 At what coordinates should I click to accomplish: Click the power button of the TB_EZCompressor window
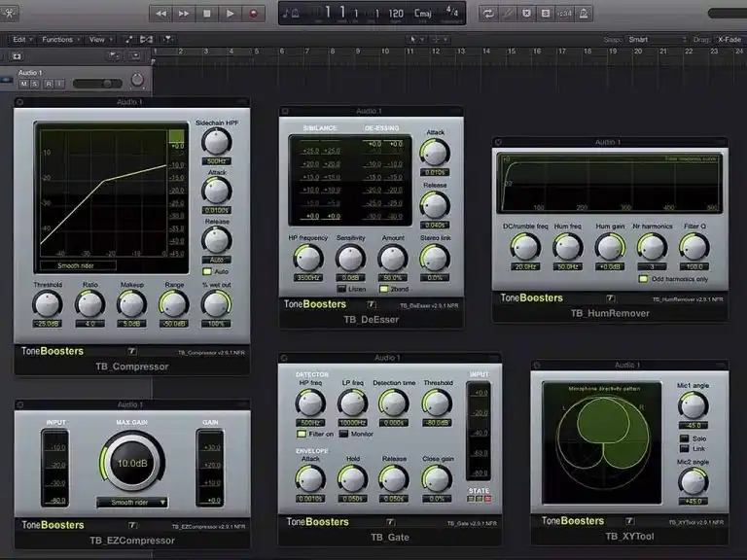20,404
